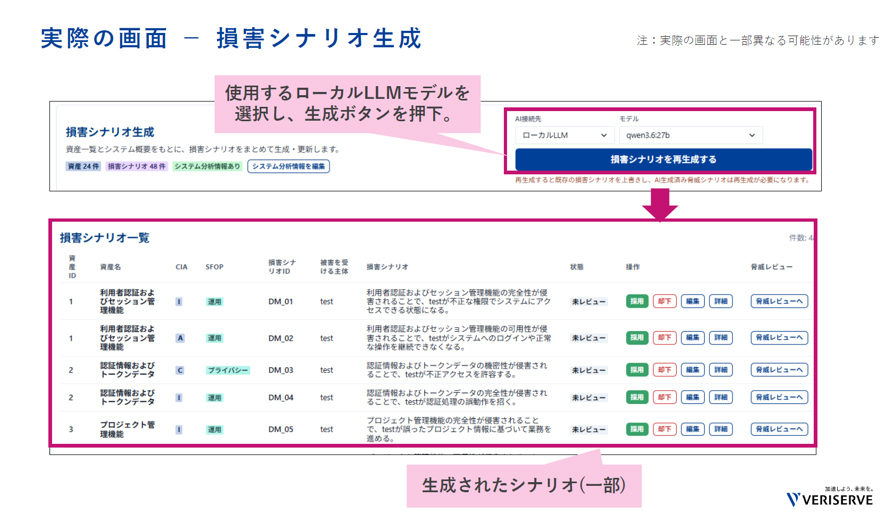The height and width of the screenshot is (514, 886).
Task: Click 編集 for scenario DM_04
Action: pyautogui.click(x=693, y=397)
